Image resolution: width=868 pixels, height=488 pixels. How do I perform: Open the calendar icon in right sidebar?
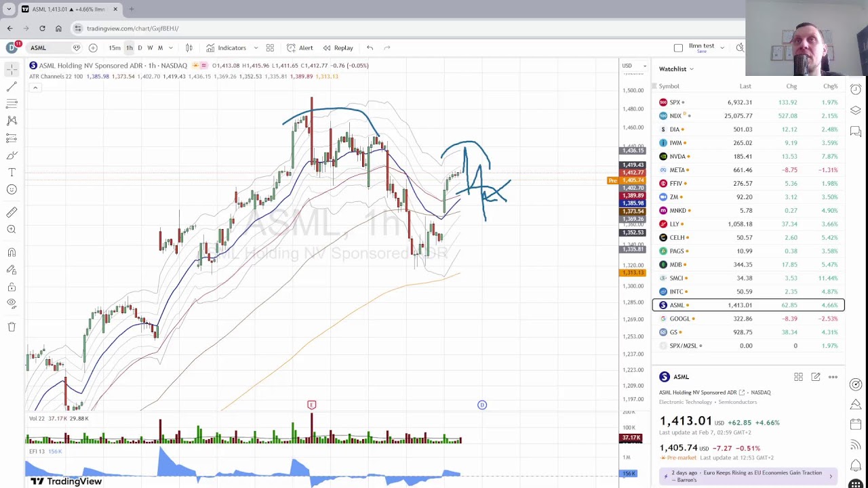point(856,424)
